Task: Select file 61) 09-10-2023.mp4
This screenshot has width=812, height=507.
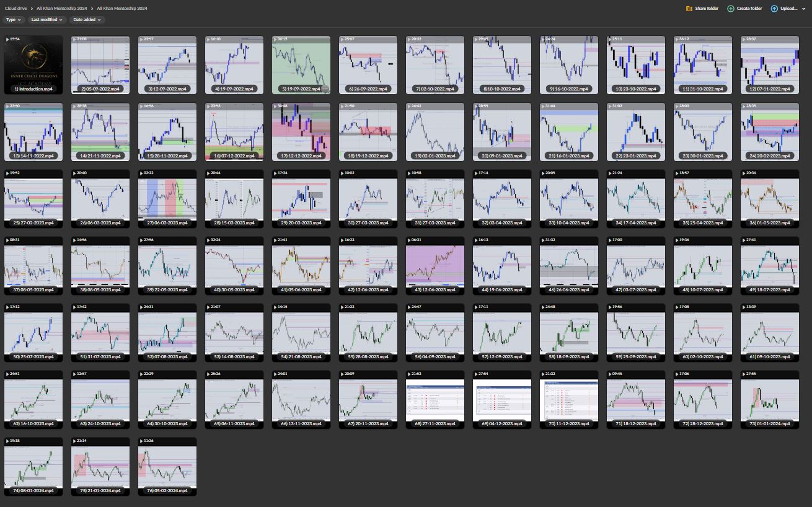Action: [770, 332]
